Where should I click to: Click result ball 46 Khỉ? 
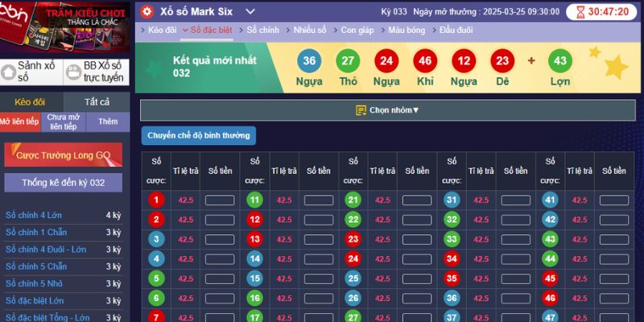(425, 61)
